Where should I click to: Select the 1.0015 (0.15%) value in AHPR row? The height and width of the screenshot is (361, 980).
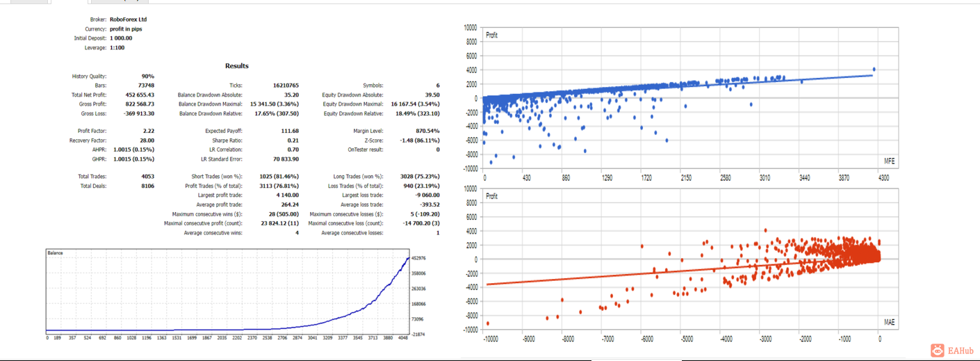(133, 150)
